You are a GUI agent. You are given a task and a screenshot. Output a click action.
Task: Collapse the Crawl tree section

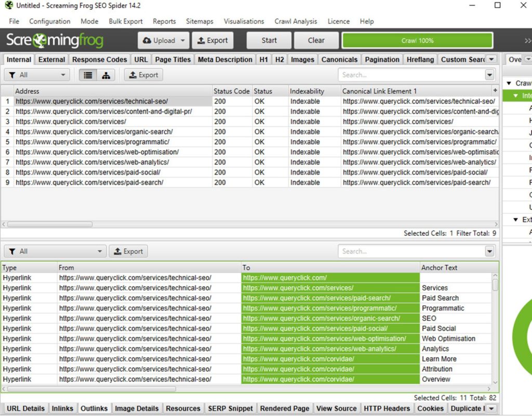coord(509,84)
